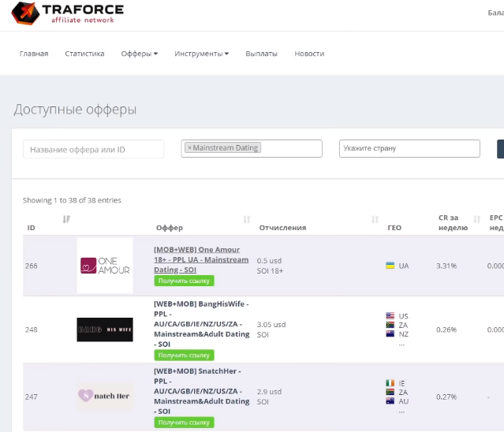Image resolution: width=504 pixels, height=432 pixels.
Task: Open the SnatchHer PPL offer title
Action: (x=202, y=391)
